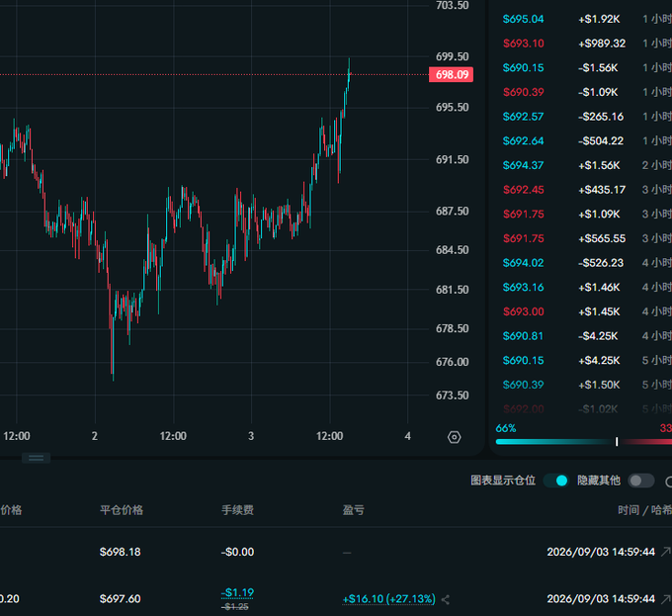Image resolution: width=672 pixels, height=616 pixels.
Task: Click the $693.00 trade row
Action: pyautogui.click(x=587, y=311)
